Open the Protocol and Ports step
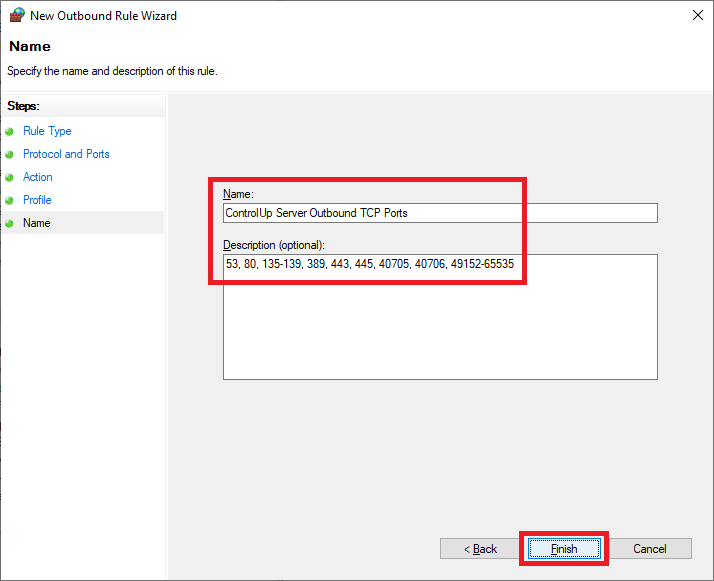This screenshot has width=714, height=581. click(66, 154)
